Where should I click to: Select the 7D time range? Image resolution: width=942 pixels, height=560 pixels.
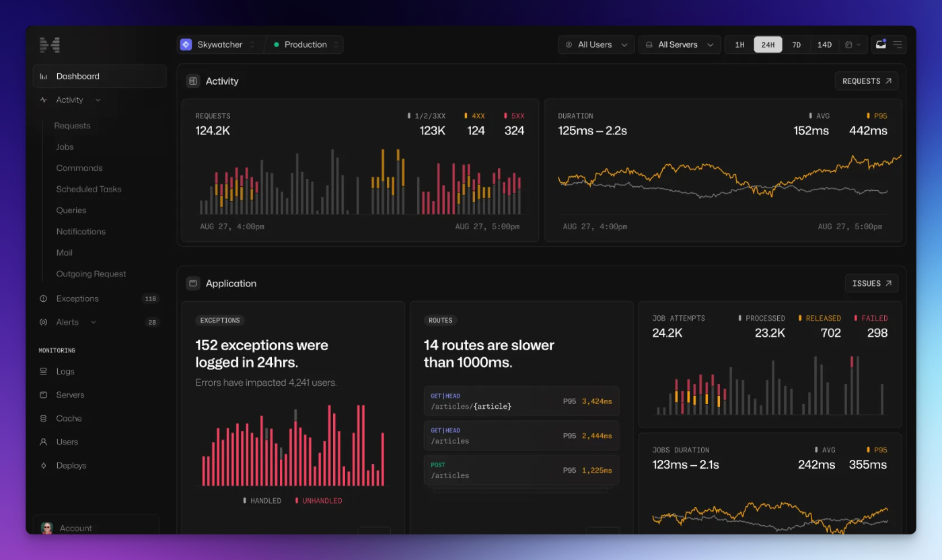click(x=796, y=44)
